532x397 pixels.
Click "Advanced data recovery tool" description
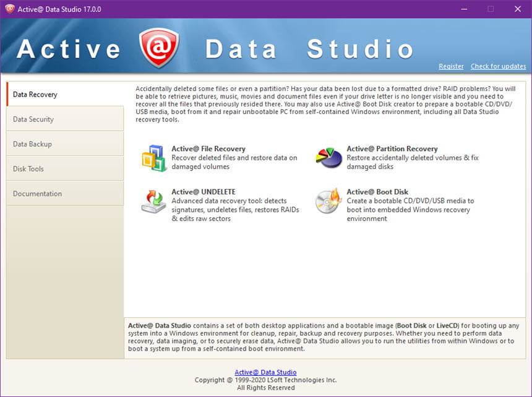click(235, 209)
